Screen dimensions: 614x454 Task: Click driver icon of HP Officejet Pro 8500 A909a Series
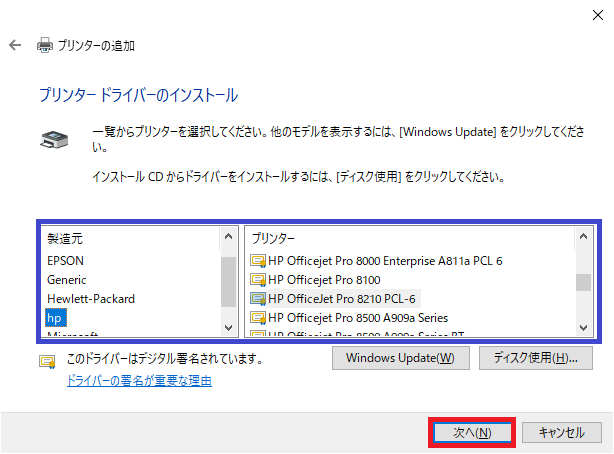point(258,318)
